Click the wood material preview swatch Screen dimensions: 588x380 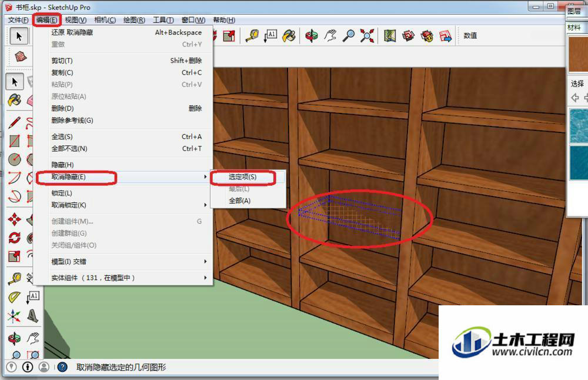[578, 54]
